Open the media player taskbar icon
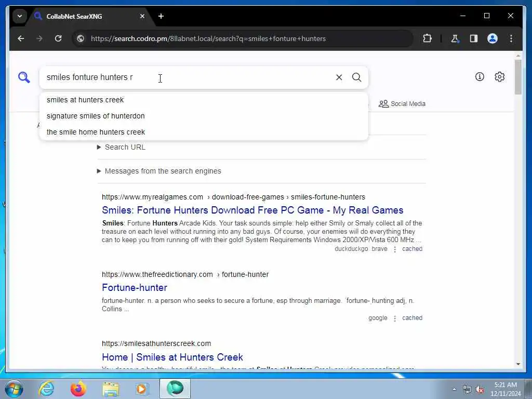Viewport: 532px width, 399px height. click(x=142, y=389)
